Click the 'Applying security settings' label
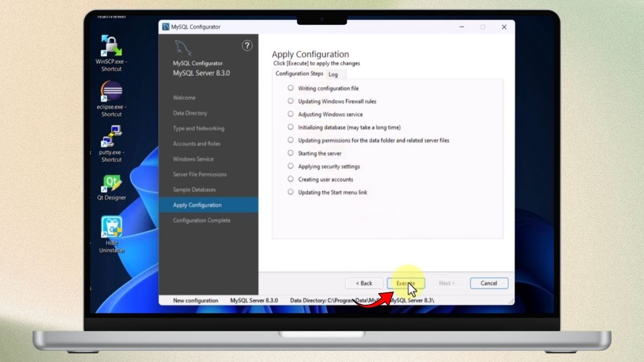 coord(329,167)
